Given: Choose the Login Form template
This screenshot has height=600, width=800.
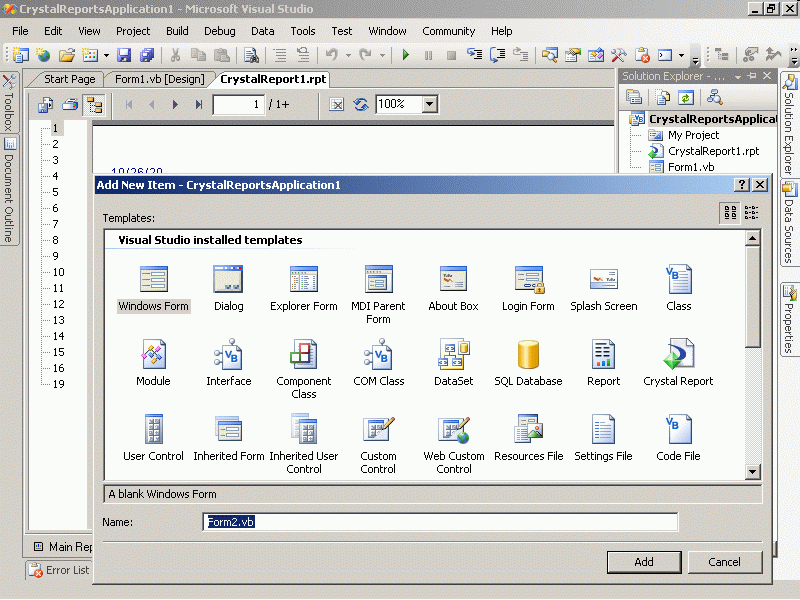Looking at the screenshot, I should (x=528, y=288).
